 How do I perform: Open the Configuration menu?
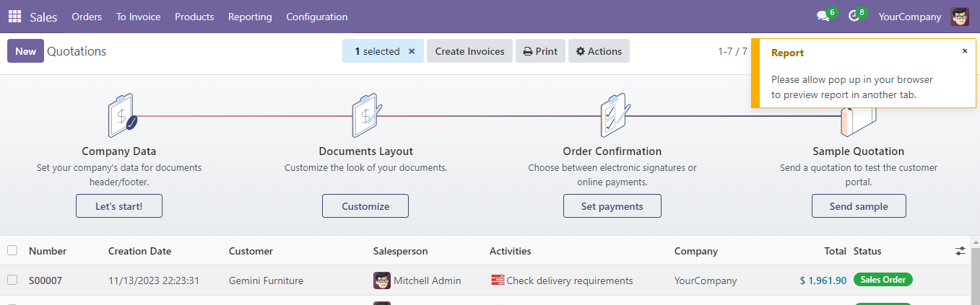[x=316, y=17]
